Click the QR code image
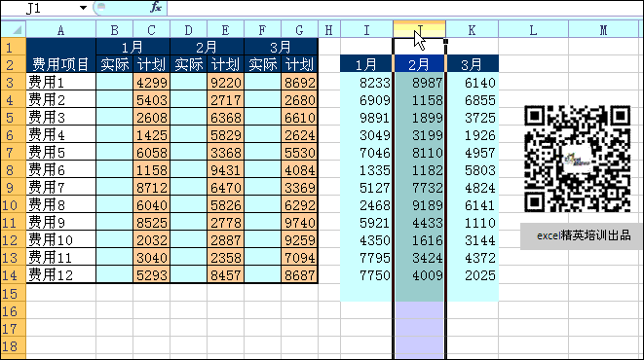 point(578,159)
